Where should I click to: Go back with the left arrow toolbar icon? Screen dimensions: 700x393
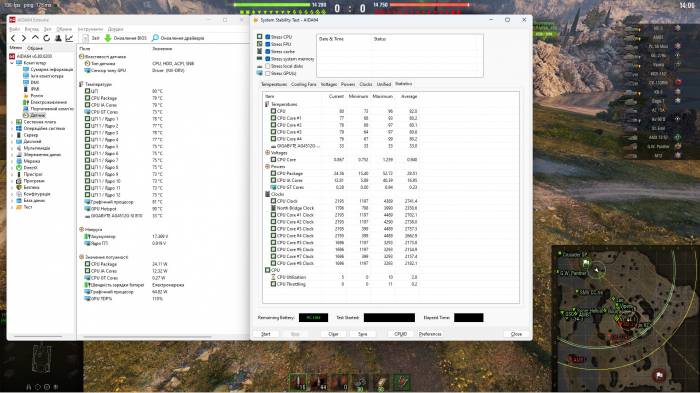(13, 38)
